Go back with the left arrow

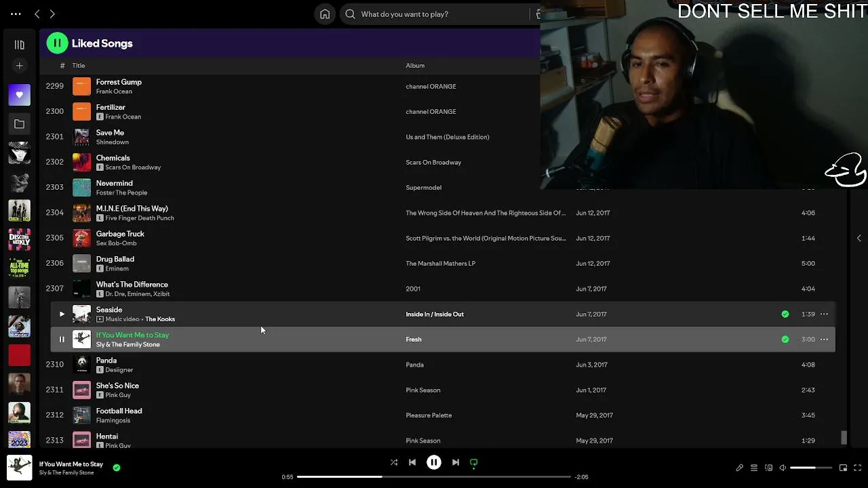pos(37,14)
